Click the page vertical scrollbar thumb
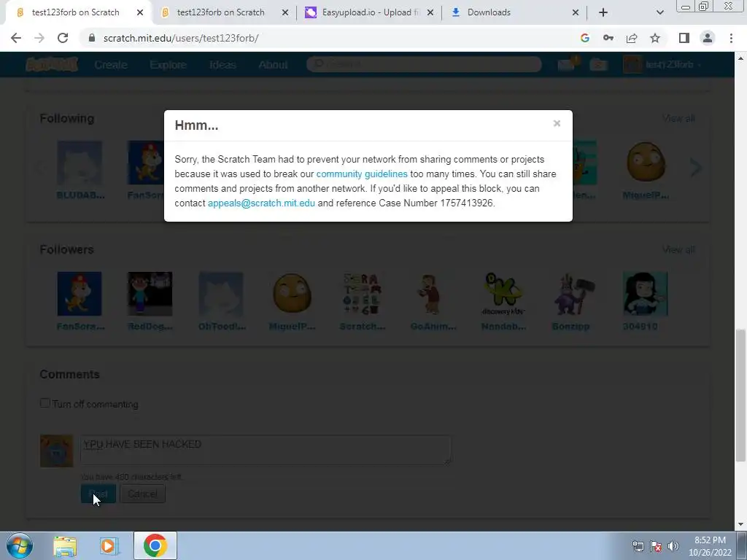The image size is (747, 560). (740, 395)
